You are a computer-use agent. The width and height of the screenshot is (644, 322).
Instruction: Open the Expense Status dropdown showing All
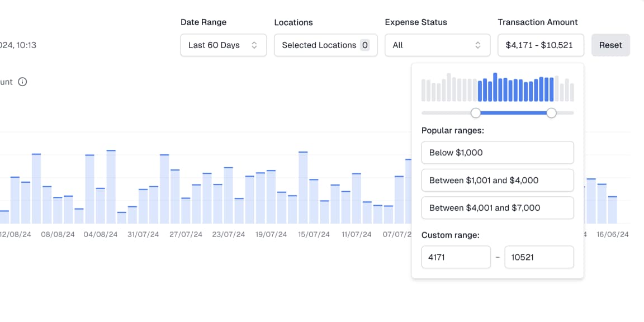[437, 45]
